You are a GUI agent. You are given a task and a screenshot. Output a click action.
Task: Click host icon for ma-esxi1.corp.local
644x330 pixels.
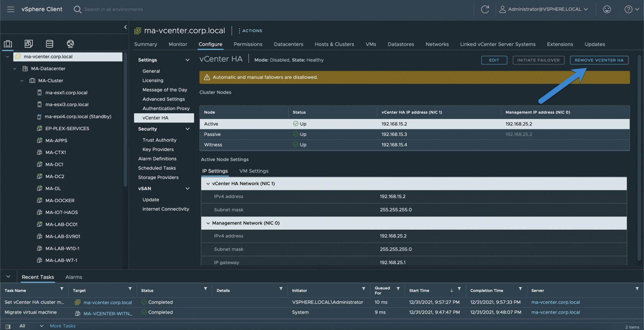39,93
